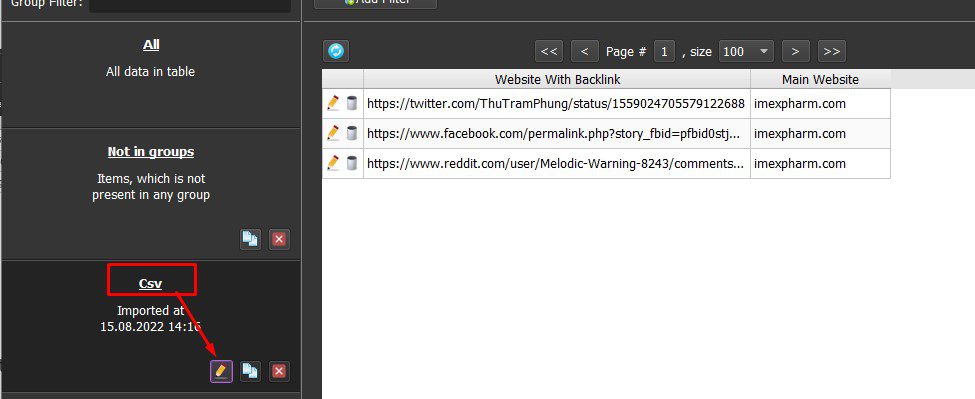Image resolution: width=975 pixels, height=399 pixels.
Task: Edit the Csv group with pencil icon
Action: pyautogui.click(x=221, y=371)
